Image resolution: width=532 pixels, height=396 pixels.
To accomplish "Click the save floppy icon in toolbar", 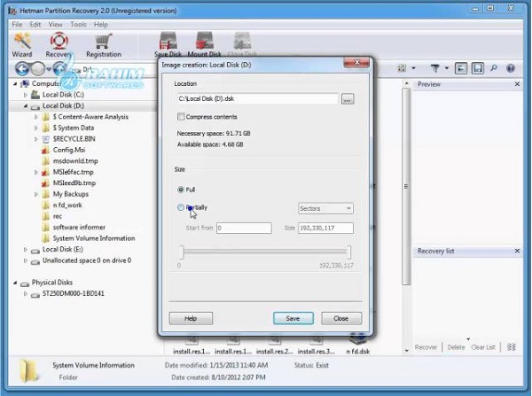I will coord(477,68).
